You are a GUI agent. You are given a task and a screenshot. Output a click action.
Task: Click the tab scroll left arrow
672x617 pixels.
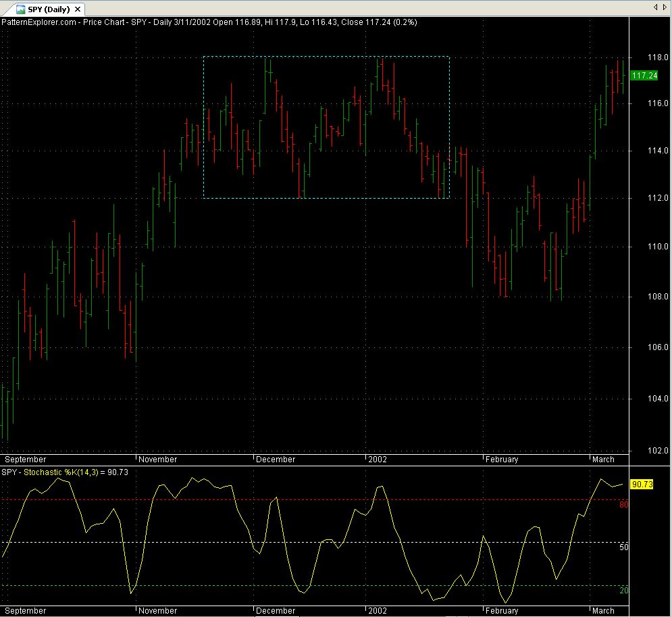point(656,7)
